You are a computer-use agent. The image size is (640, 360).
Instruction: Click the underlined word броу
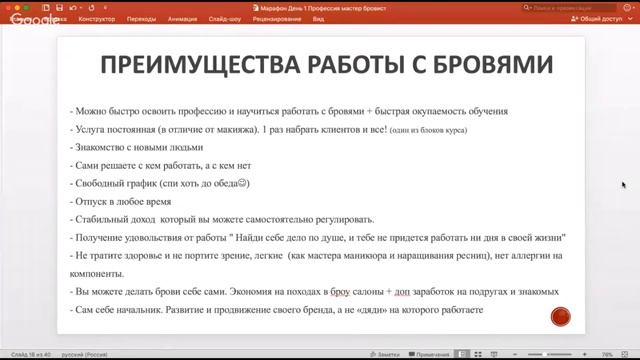pyautogui.click(x=340, y=291)
